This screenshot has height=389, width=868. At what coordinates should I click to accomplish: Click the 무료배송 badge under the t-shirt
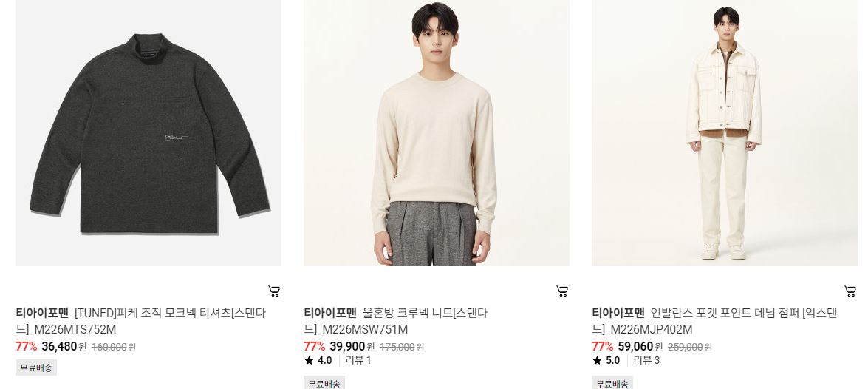[x=36, y=368]
